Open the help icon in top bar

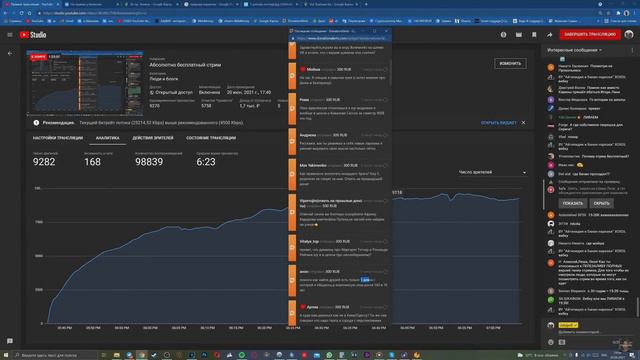(x=503, y=35)
